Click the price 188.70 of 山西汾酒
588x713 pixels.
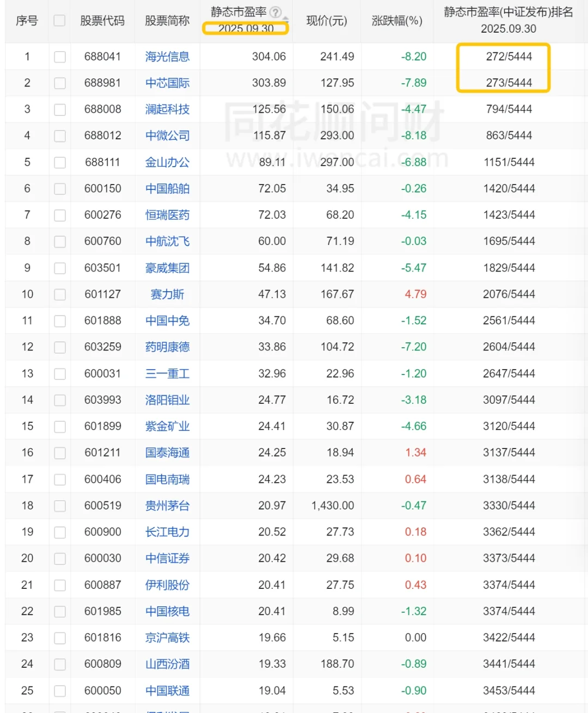337,664
